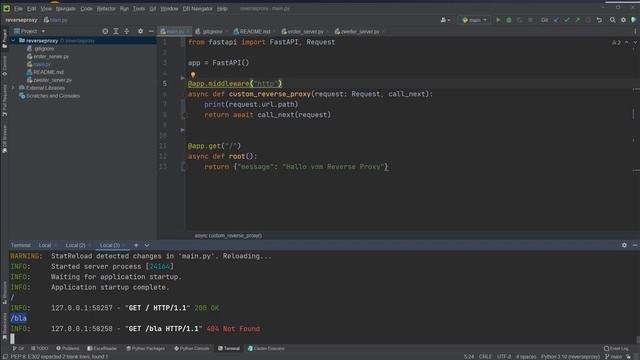The image size is (640, 360).
Task: Click the stop process square icon
Action: pos(530,20)
